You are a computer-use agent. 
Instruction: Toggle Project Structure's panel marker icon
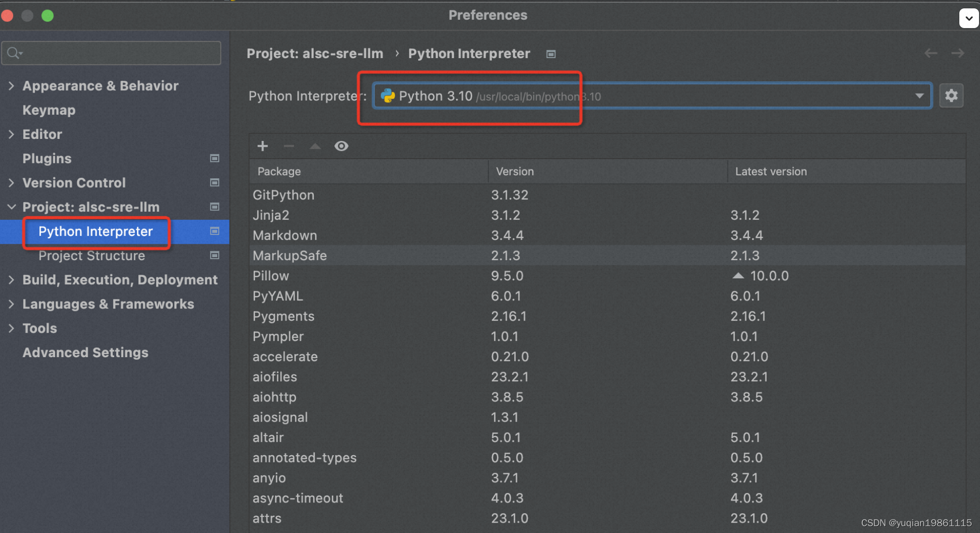tap(215, 255)
